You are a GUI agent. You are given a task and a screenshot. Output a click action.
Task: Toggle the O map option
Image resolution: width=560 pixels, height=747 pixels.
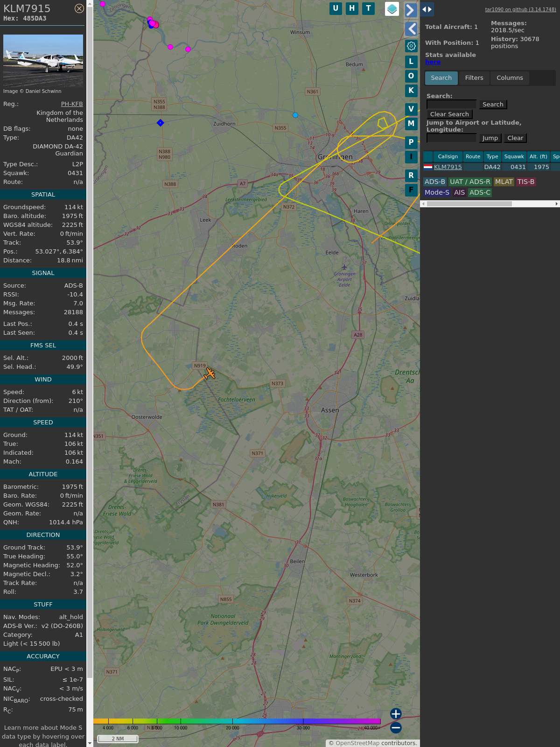tap(411, 76)
